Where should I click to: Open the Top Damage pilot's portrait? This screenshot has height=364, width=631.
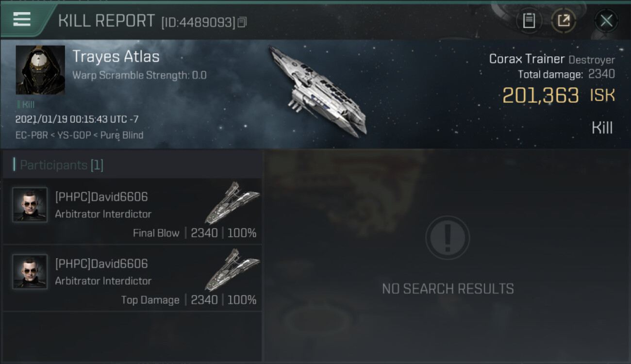pos(30,272)
